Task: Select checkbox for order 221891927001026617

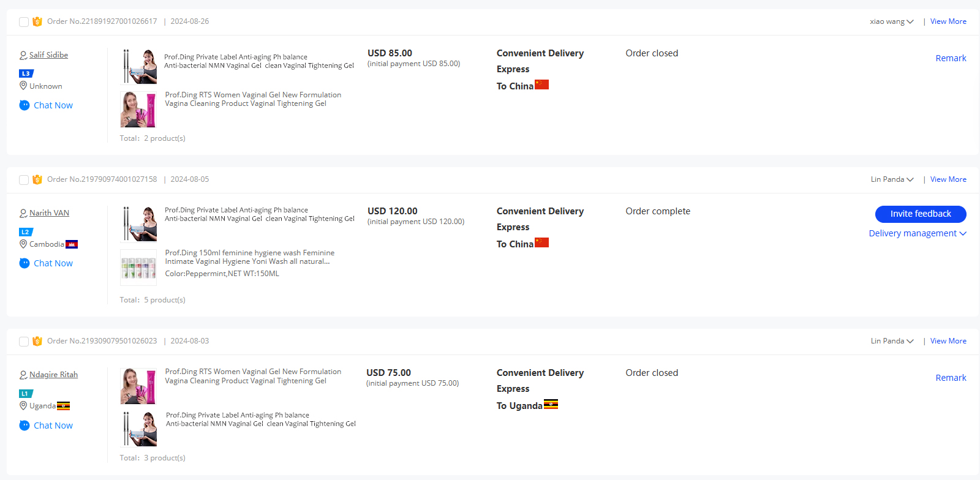Action: click(x=24, y=22)
